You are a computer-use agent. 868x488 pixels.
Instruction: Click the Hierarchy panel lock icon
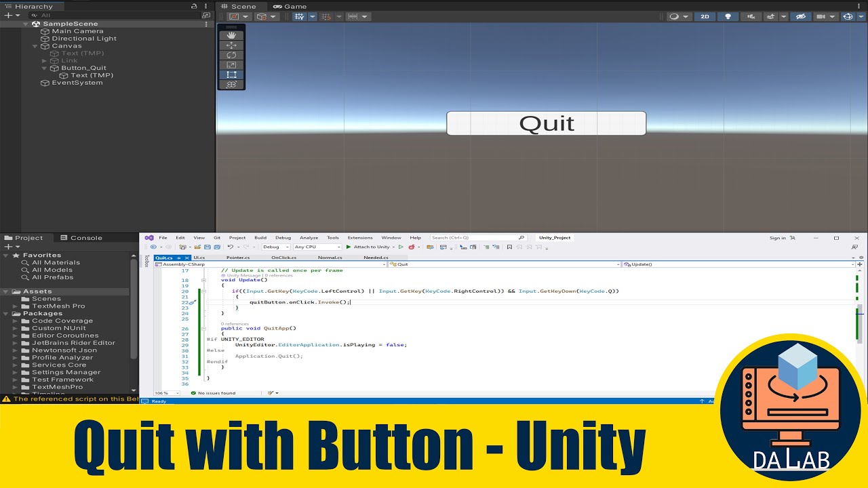(195, 6)
